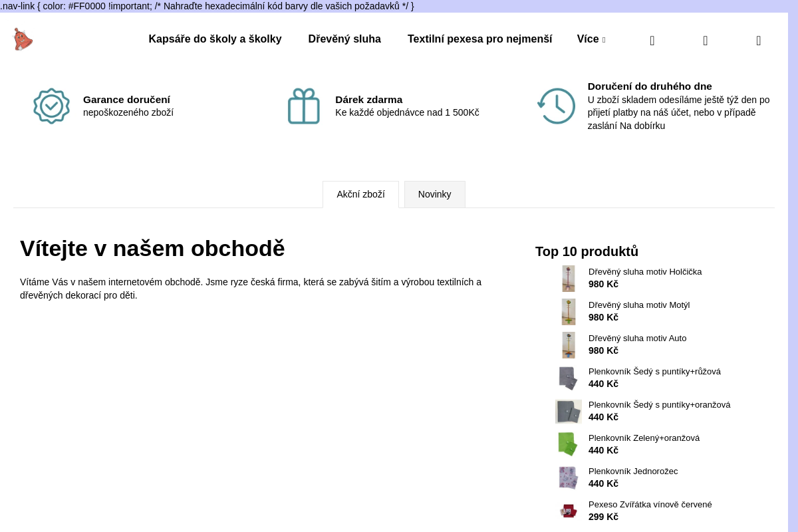The width and height of the screenshot is (798, 532).
Task: Click the page's vertical scrollbar
Action: (793, 266)
